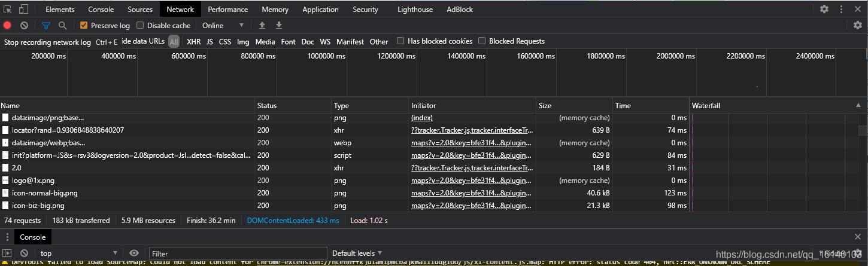Toggle the Preserve log checkbox

pyautogui.click(x=84, y=25)
